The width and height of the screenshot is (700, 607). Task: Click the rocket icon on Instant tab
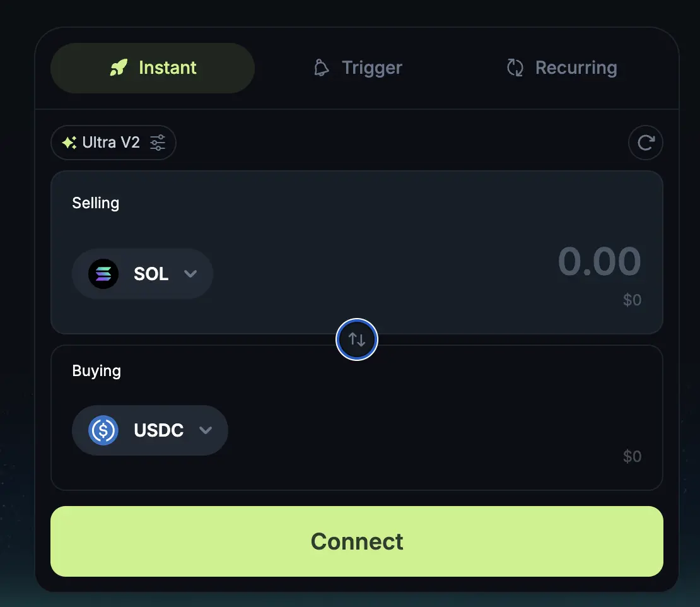pyautogui.click(x=119, y=68)
